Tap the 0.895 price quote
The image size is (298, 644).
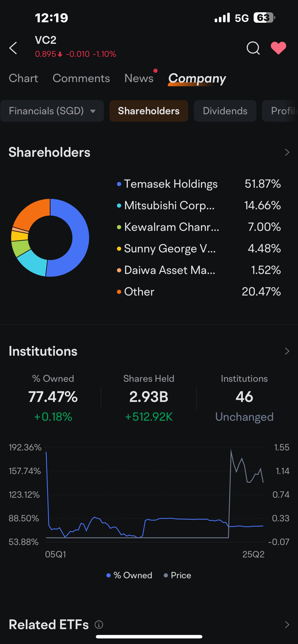(45, 54)
